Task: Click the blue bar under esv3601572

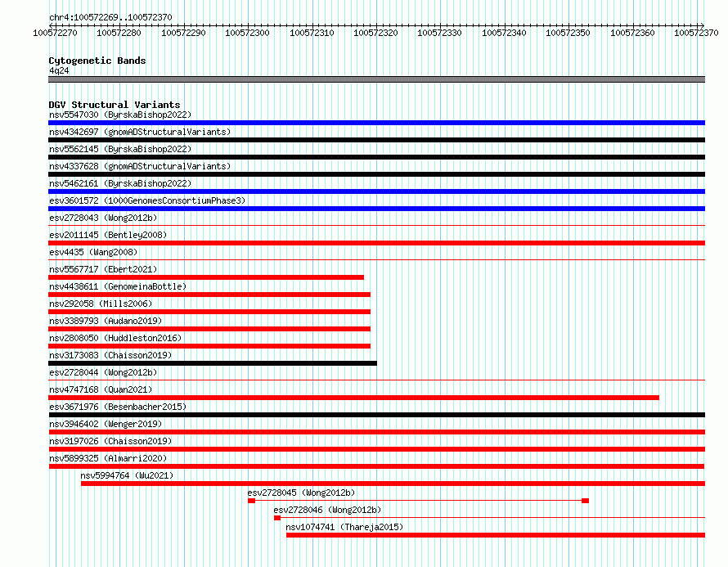Action: pyautogui.click(x=376, y=209)
